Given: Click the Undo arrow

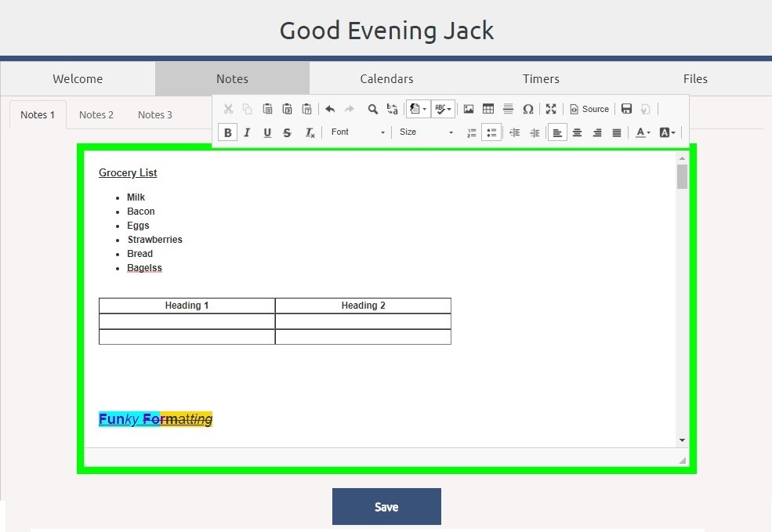Looking at the screenshot, I should point(330,110).
